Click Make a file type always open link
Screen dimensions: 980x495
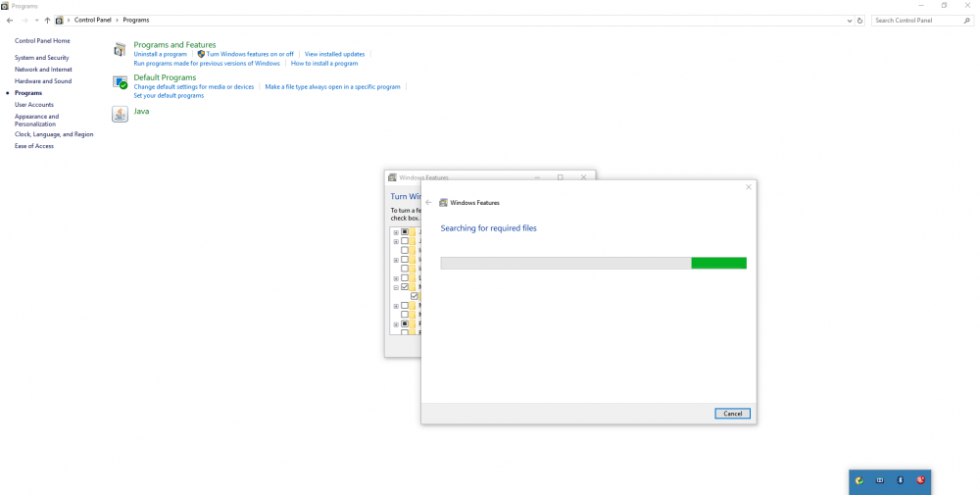point(332,87)
